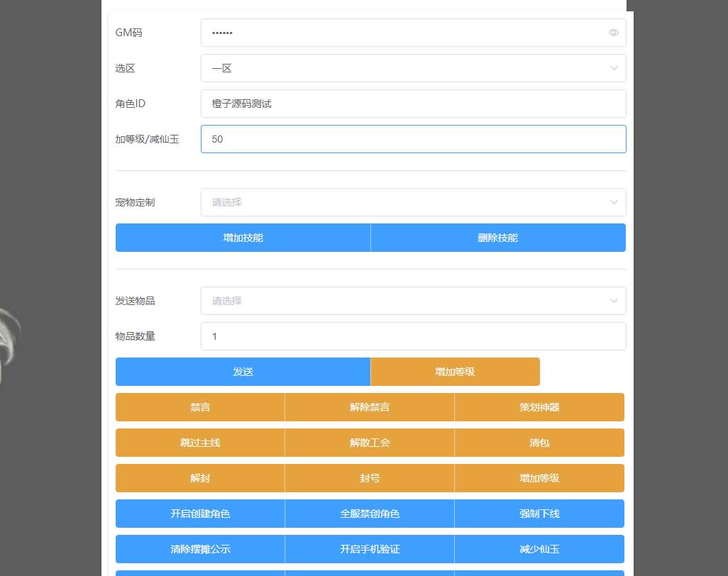Click the 解散工会 button
This screenshot has width=728, height=576.
[x=370, y=443]
